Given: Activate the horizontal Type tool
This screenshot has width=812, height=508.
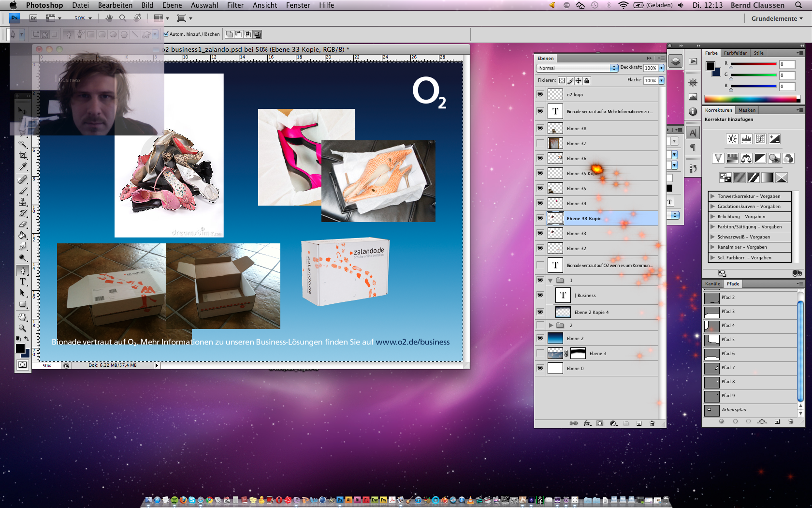Looking at the screenshot, I should (x=23, y=282).
